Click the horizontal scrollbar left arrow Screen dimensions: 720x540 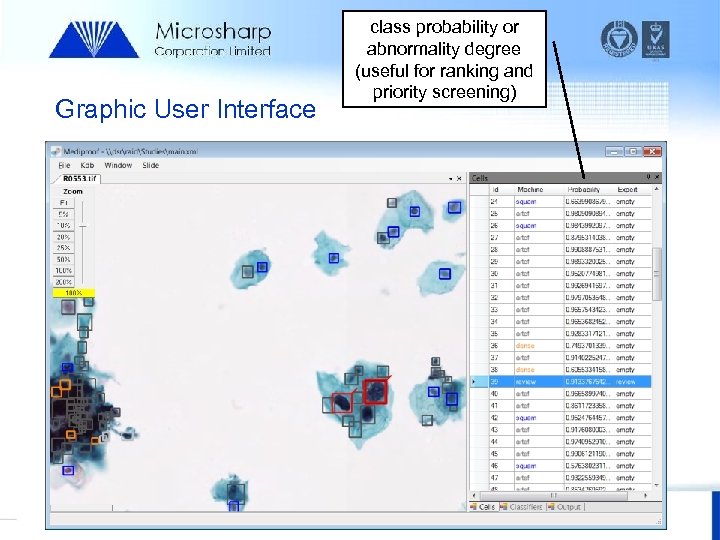pyautogui.click(x=474, y=496)
